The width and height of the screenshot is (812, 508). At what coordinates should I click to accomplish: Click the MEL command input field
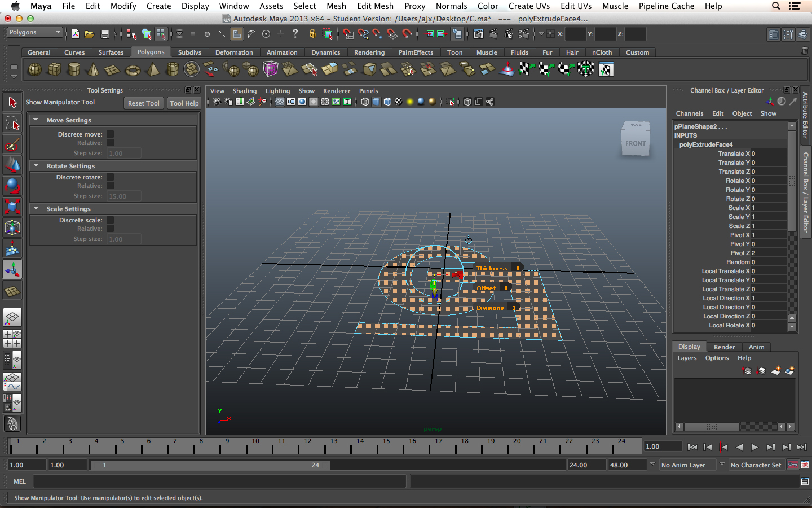pos(220,481)
